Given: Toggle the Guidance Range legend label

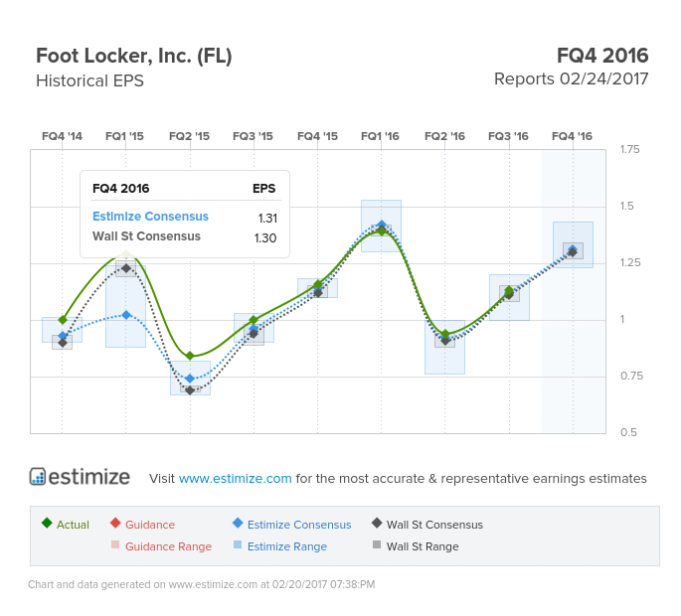Looking at the screenshot, I should 169,546.
